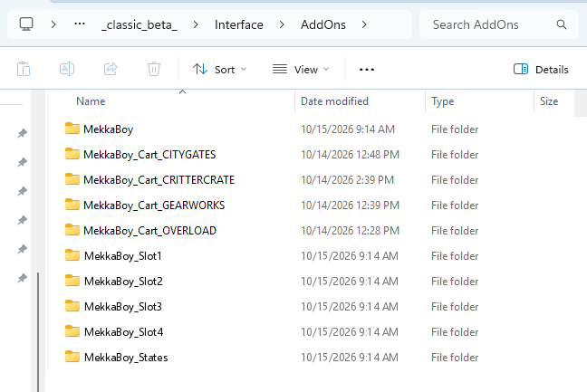Click folder icon of MekkaBoy_Cart_CITYGATES

tap(72, 154)
